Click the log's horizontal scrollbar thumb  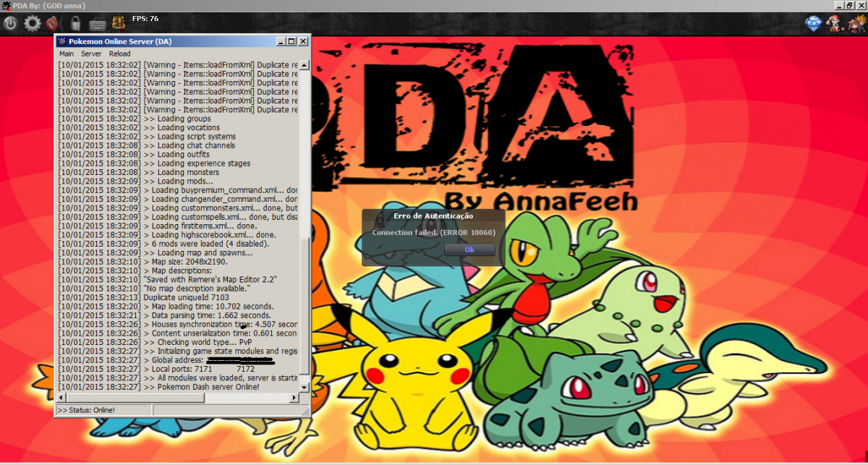(x=135, y=398)
